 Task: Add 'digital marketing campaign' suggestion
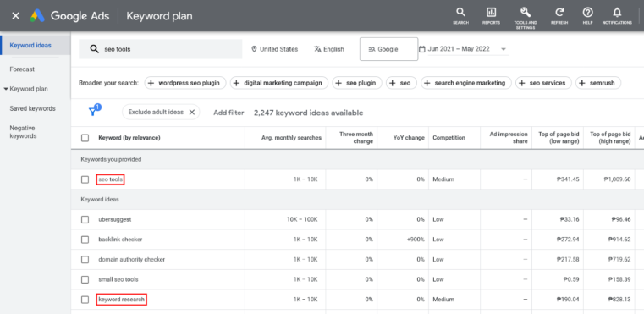[x=279, y=83]
